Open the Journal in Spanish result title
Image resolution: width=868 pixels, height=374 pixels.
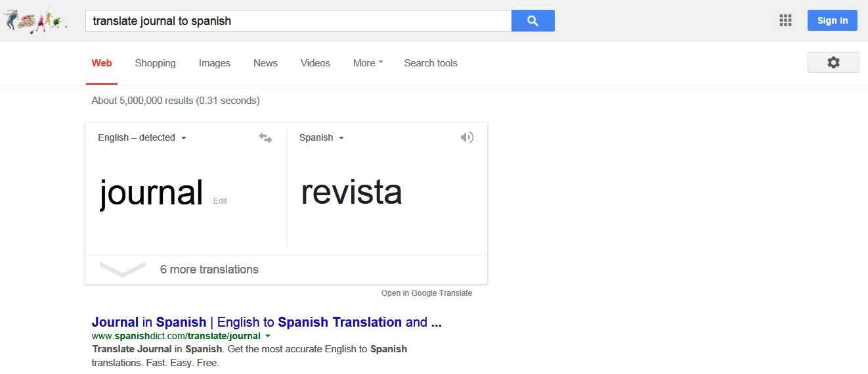coord(267,322)
